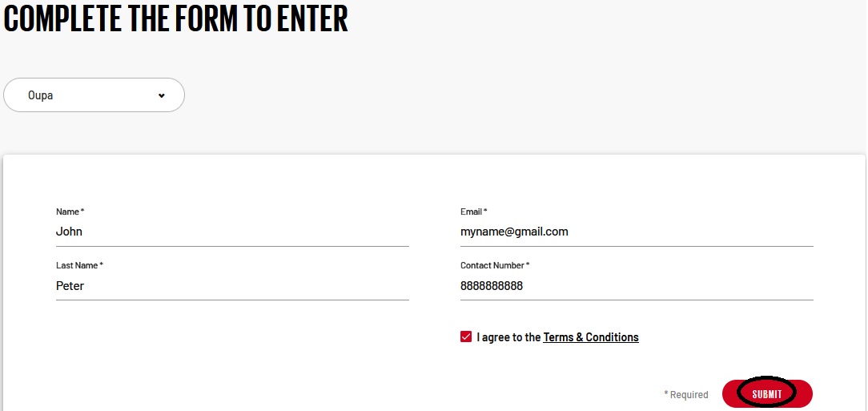
Task: Click the underline beneath the Email field
Action: click(x=637, y=246)
